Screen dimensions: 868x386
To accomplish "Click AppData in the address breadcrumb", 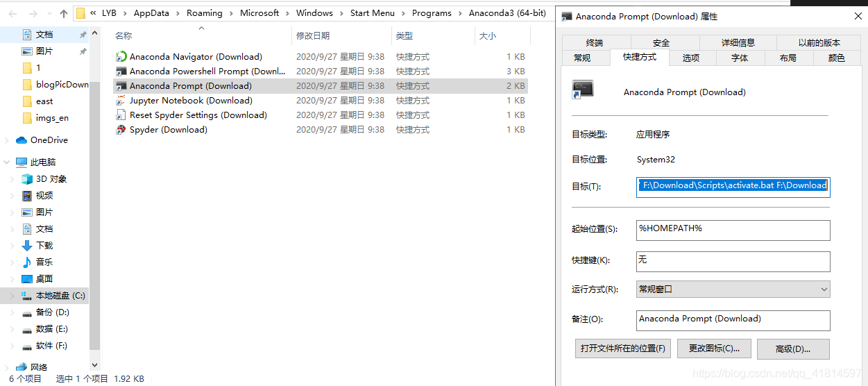I will click(x=152, y=13).
